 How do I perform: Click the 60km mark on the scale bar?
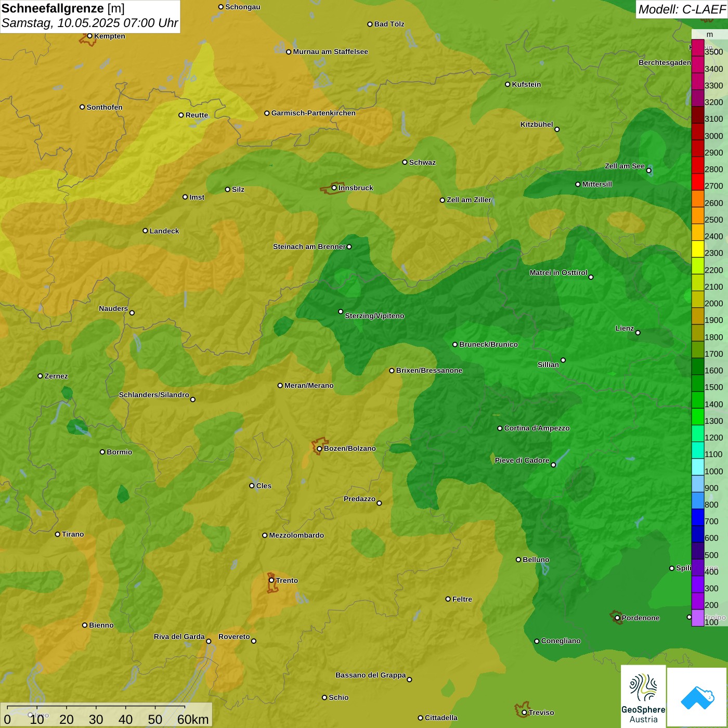[x=193, y=719]
